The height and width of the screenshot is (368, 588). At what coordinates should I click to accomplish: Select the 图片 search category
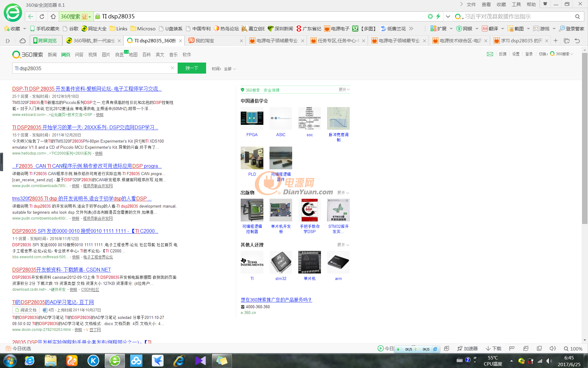[106, 55]
